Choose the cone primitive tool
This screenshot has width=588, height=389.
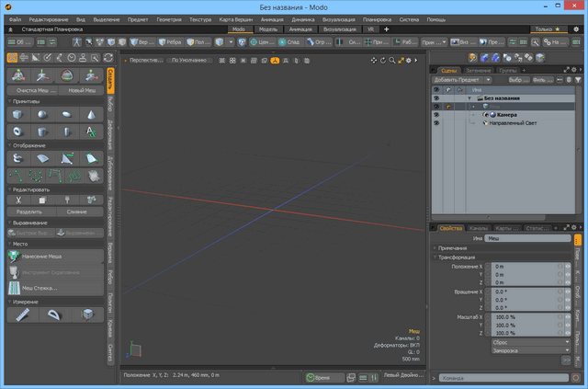click(92, 114)
